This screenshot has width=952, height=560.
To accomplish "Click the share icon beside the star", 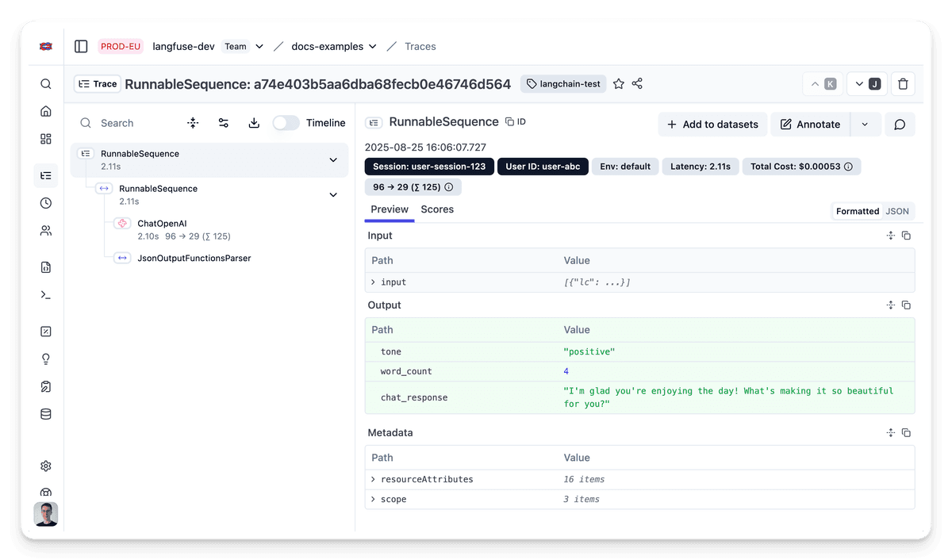I will (x=637, y=83).
